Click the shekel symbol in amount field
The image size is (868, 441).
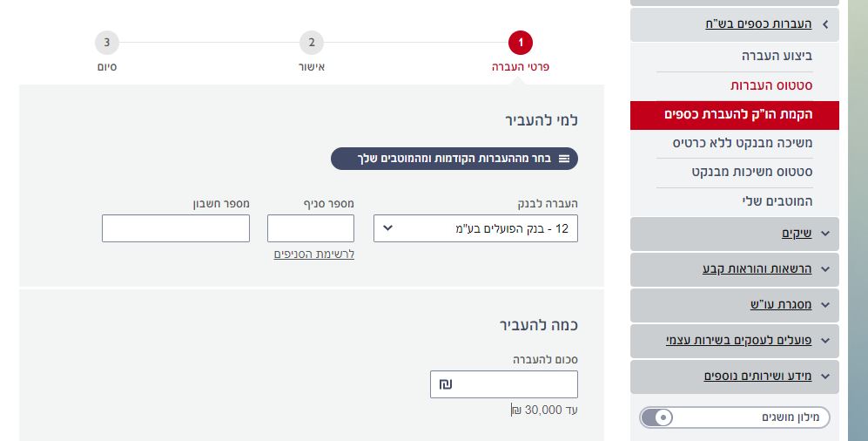point(446,384)
